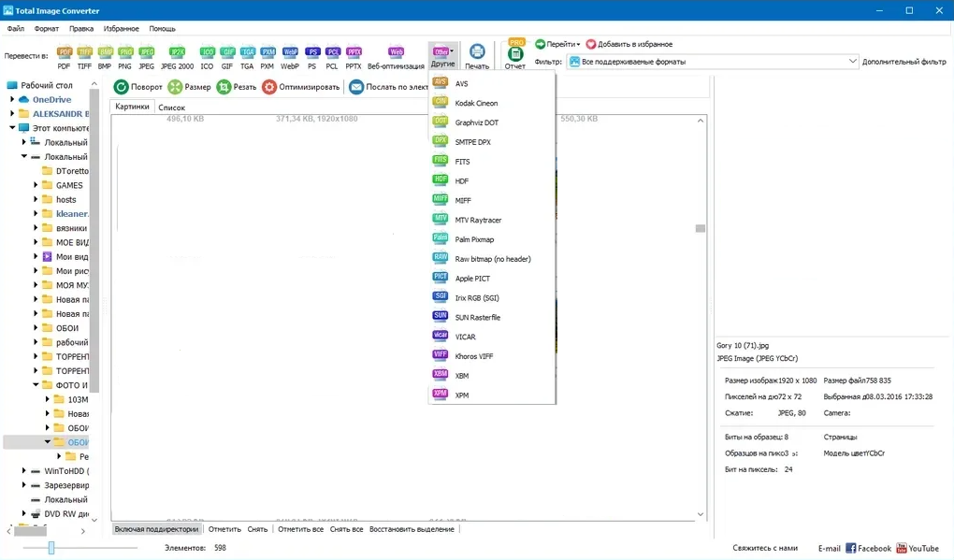This screenshot has height=560, width=954.
Task: Click the TGA format icon
Action: (247, 57)
